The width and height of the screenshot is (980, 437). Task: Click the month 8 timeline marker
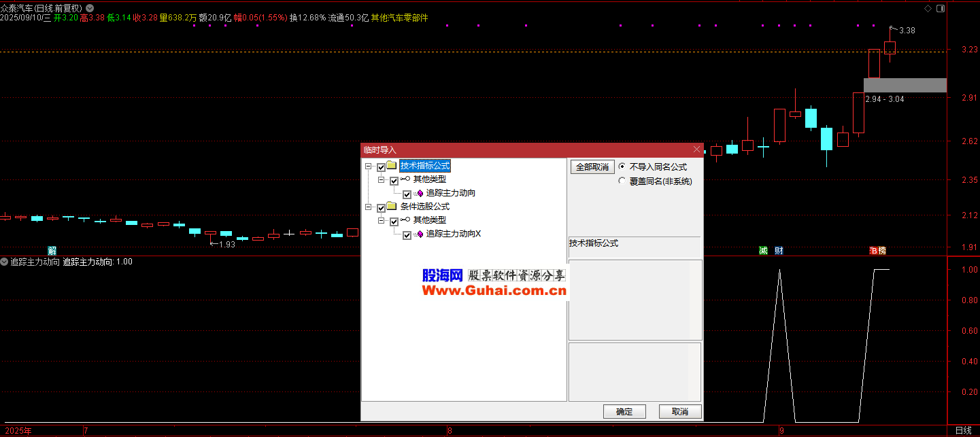450,430
